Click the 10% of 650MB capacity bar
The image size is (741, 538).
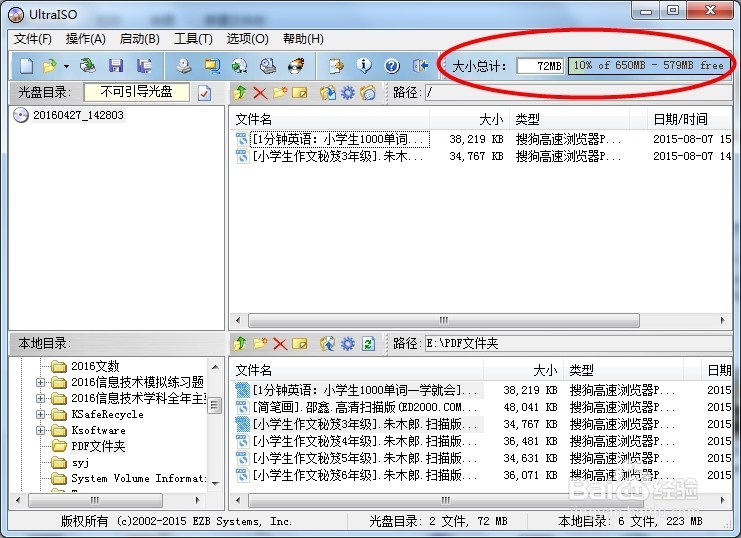[649, 66]
